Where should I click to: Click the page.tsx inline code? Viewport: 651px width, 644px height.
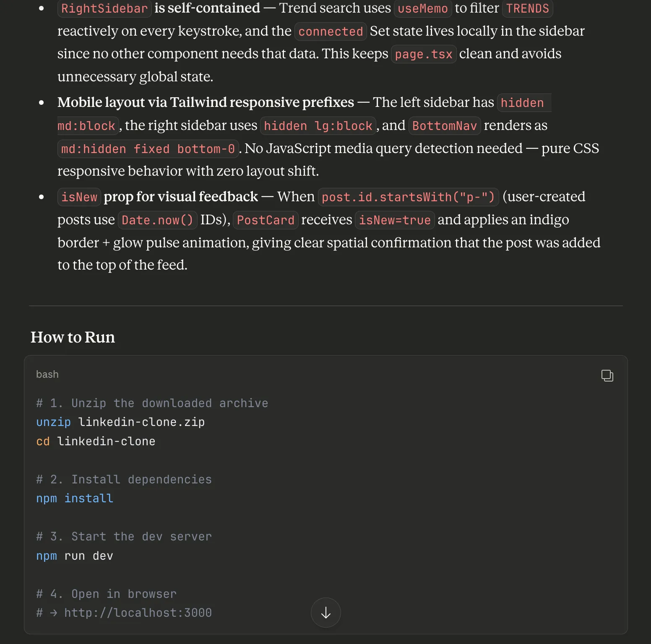423,54
